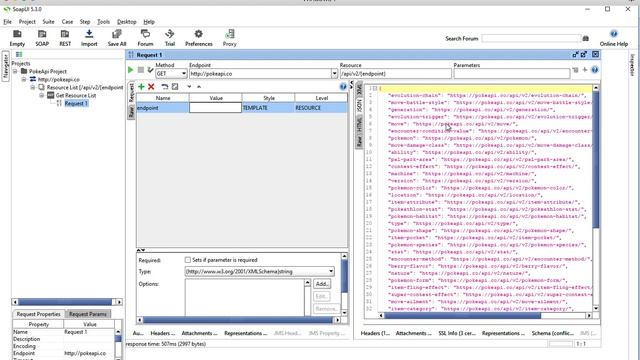Add a parameter with green plus
The height and width of the screenshot is (360, 640).
pos(141,87)
